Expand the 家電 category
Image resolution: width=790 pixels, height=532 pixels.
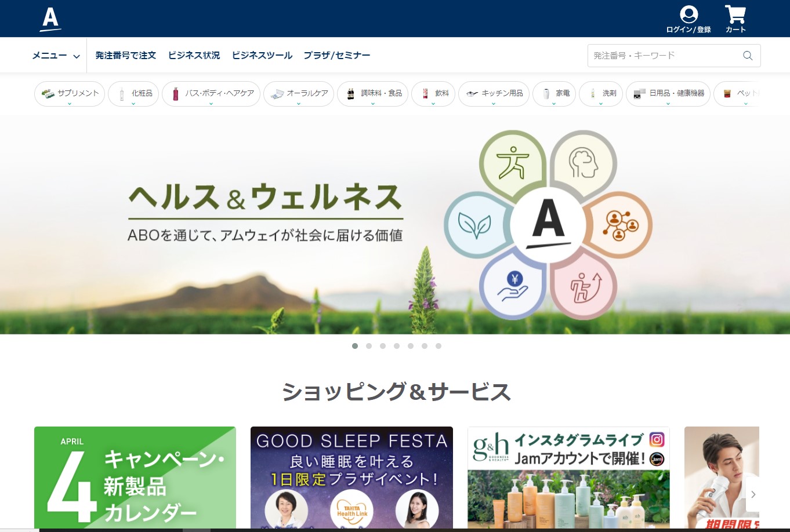554,94
